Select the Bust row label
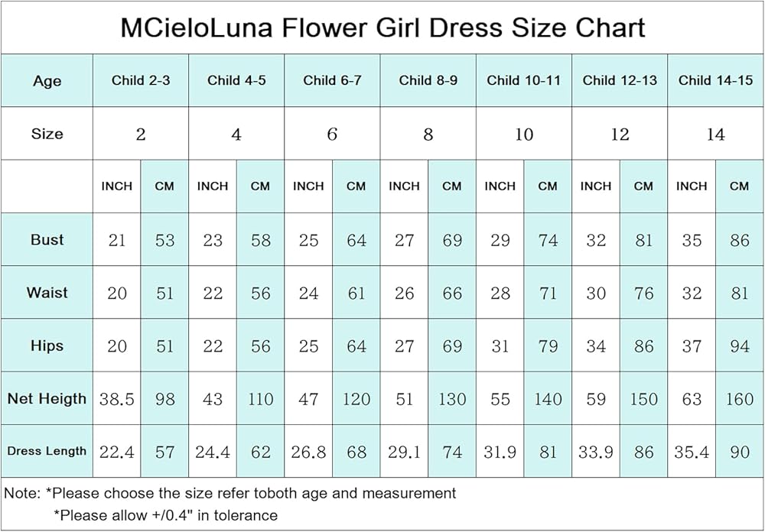The height and width of the screenshot is (532, 765). pos(47,240)
